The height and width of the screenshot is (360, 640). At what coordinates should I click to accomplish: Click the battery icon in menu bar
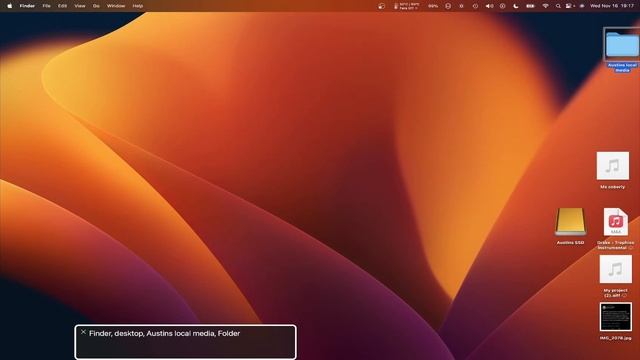pos(530,6)
